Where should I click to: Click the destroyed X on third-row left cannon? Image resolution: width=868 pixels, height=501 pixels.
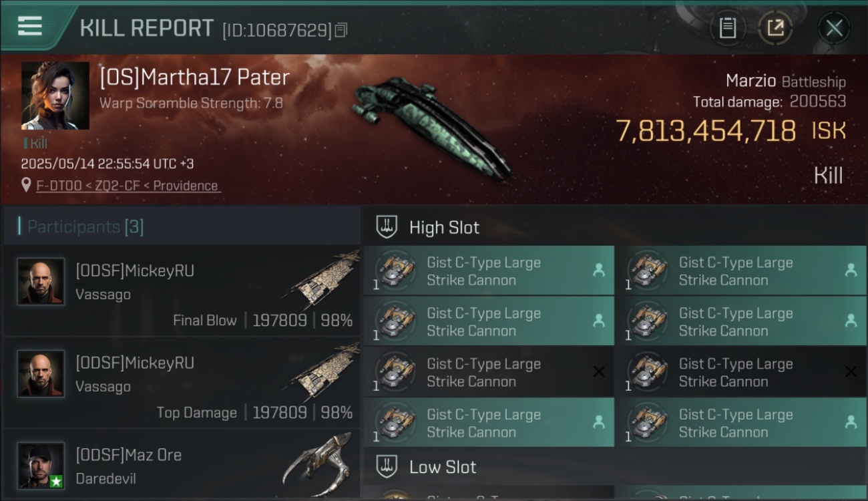pos(599,371)
